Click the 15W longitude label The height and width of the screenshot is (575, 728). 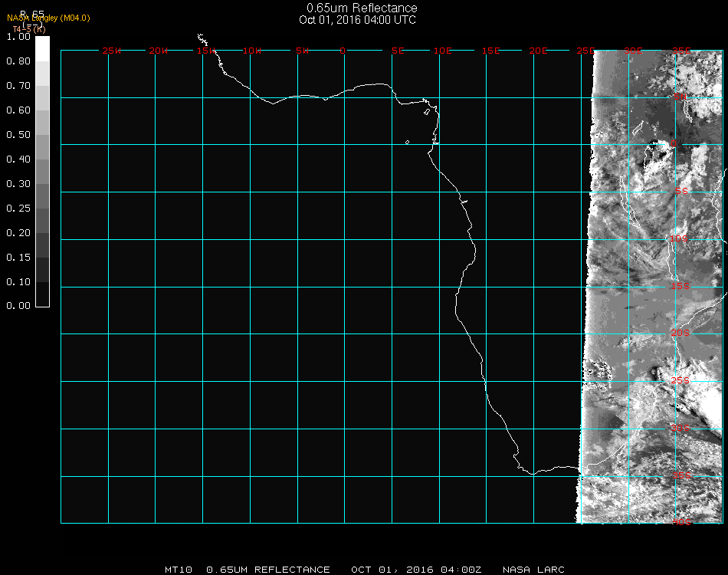206,51
